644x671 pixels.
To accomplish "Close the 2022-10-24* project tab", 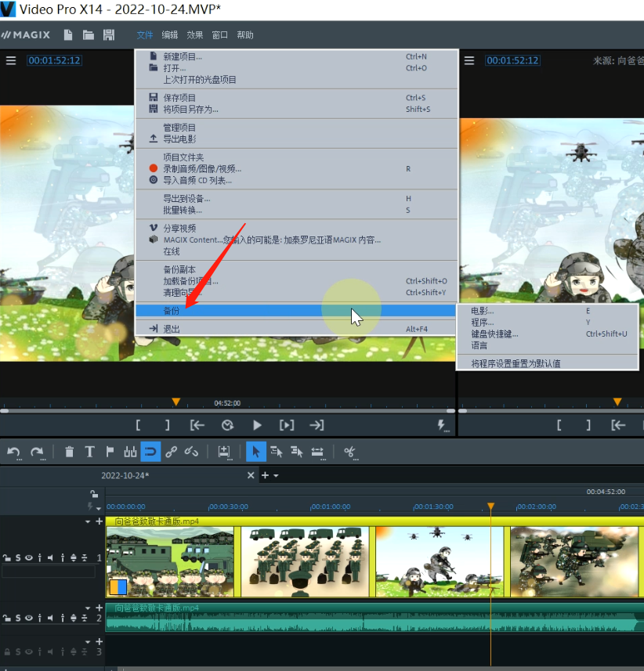I will click(251, 475).
